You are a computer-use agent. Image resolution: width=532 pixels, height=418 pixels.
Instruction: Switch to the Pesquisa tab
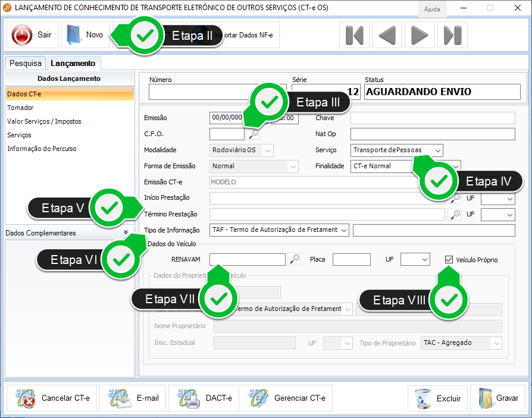[x=26, y=63]
